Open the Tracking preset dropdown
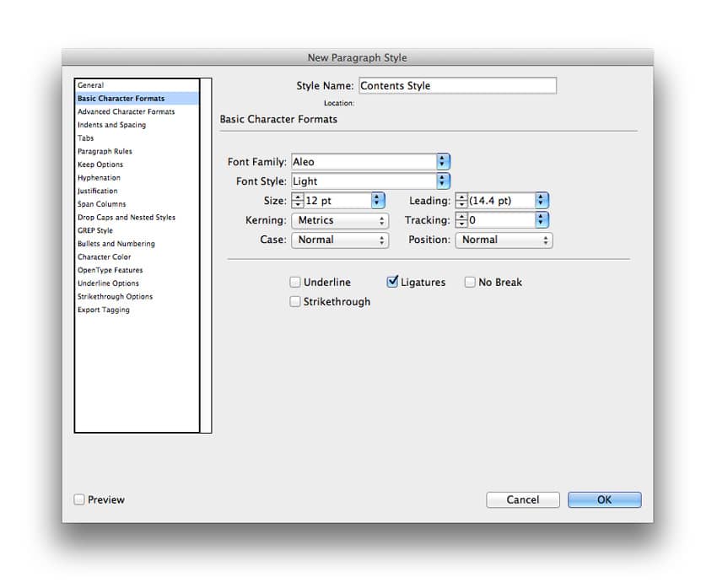Screen dimensions: 717x588 pyautogui.click(x=542, y=220)
